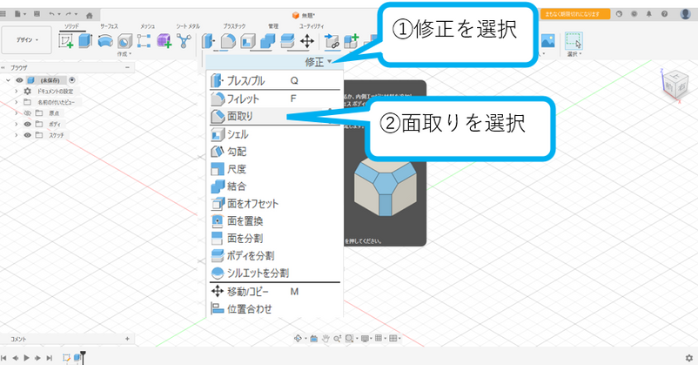Click the Orbit tool in navigation bar
This screenshot has width=698, height=365.
click(x=298, y=338)
